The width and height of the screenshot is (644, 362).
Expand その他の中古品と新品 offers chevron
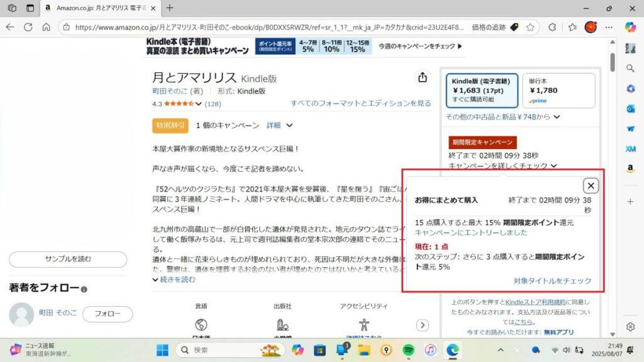pos(557,117)
